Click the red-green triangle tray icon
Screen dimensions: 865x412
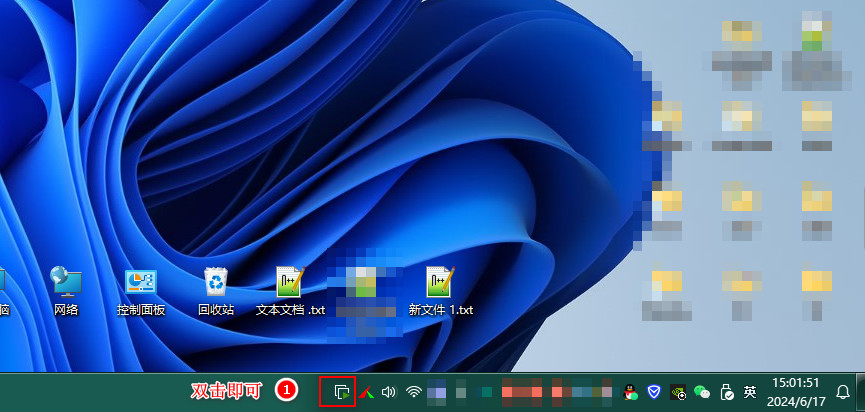(x=366, y=392)
